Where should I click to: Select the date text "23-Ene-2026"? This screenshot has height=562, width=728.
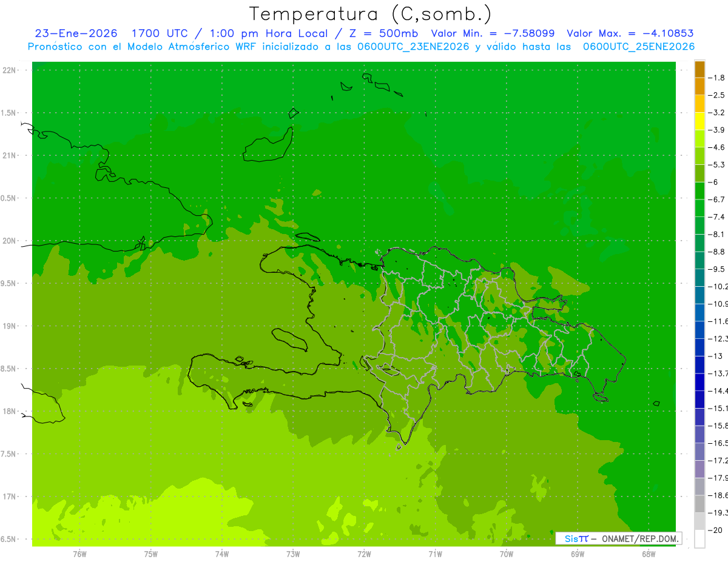[x=76, y=33]
